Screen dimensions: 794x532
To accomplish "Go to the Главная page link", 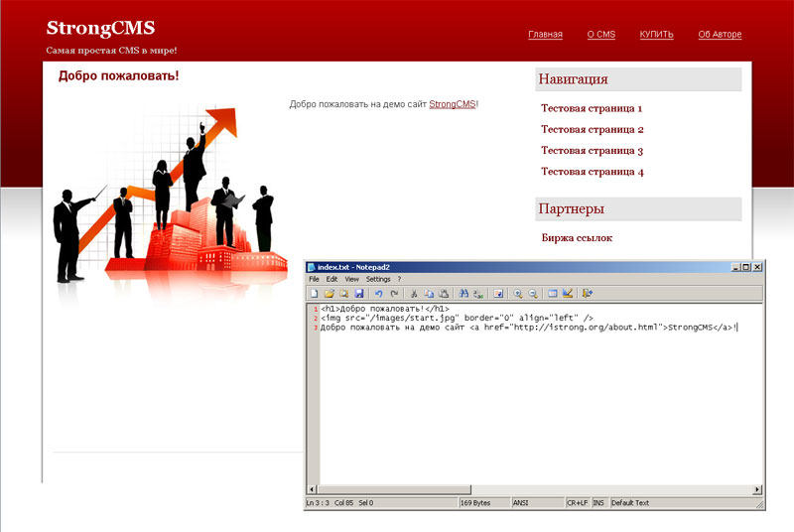I will 545,35.
